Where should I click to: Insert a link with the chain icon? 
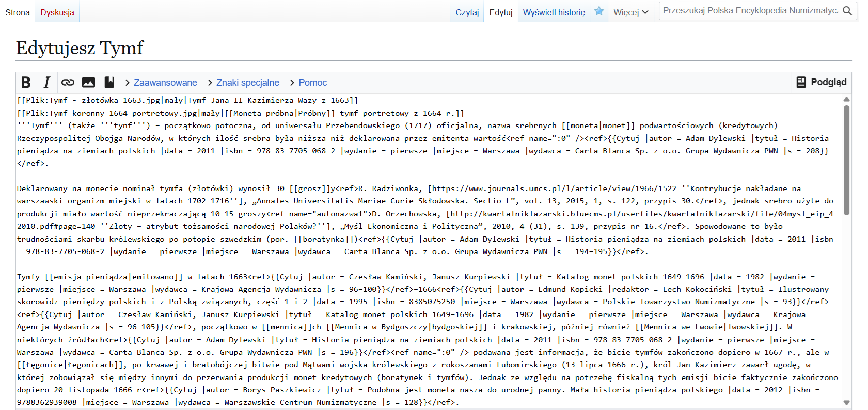click(x=68, y=83)
